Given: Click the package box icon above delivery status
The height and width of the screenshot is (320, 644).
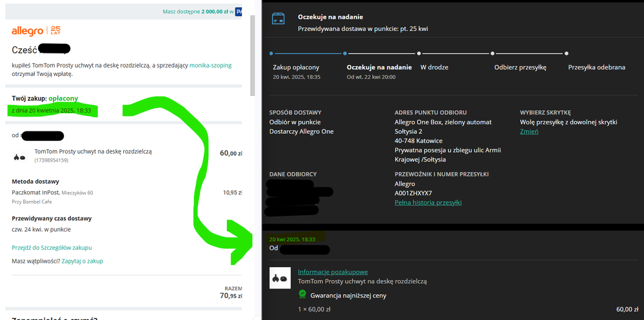Looking at the screenshot, I should (x=278, y=18).
